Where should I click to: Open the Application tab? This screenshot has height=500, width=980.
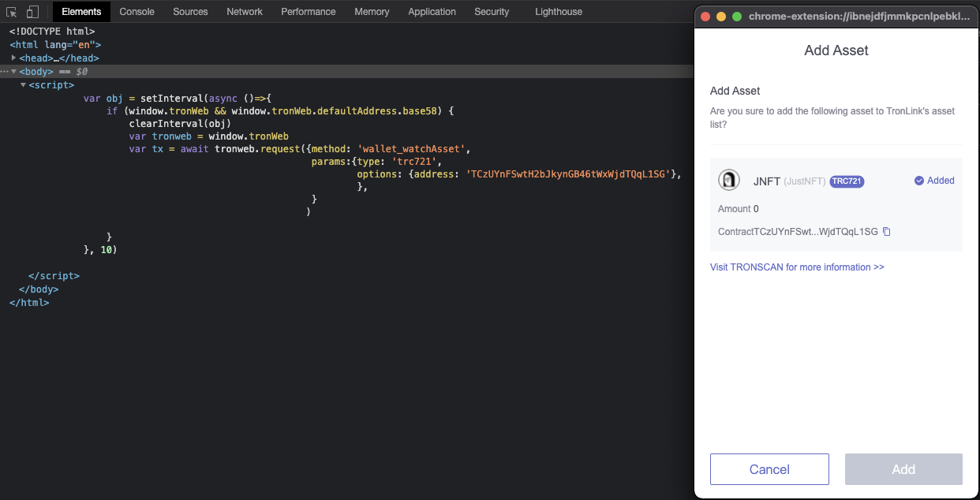(x=432, y=12)
